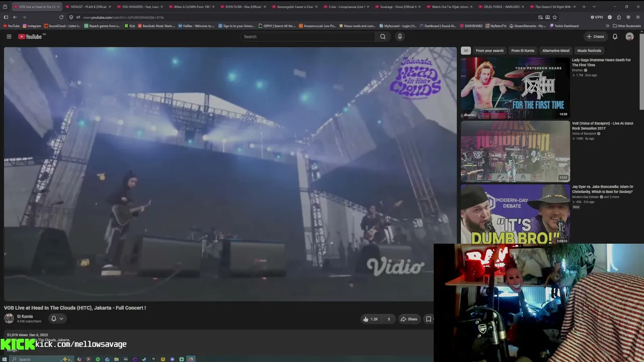Like the VOB concert video
Viewport: 644px width, 362px height.
point(370,319)
